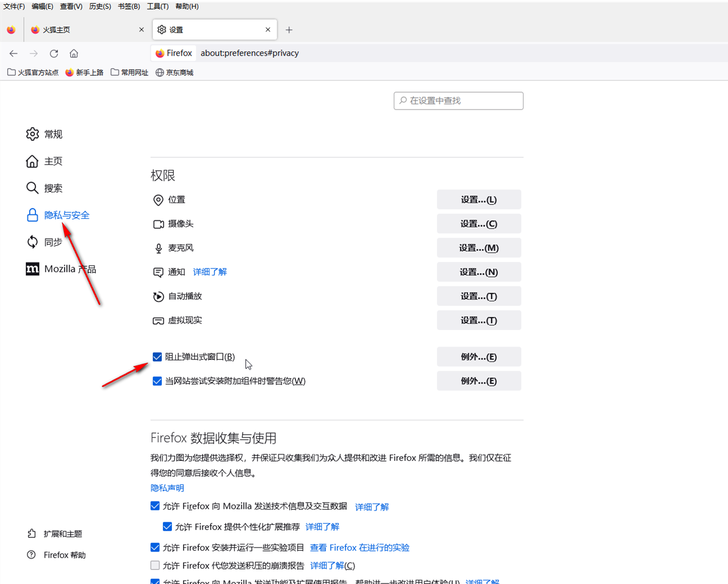Open the 帮助(H) menu
Viewport: 728px width, 584px height.
[x=187, y=6]
